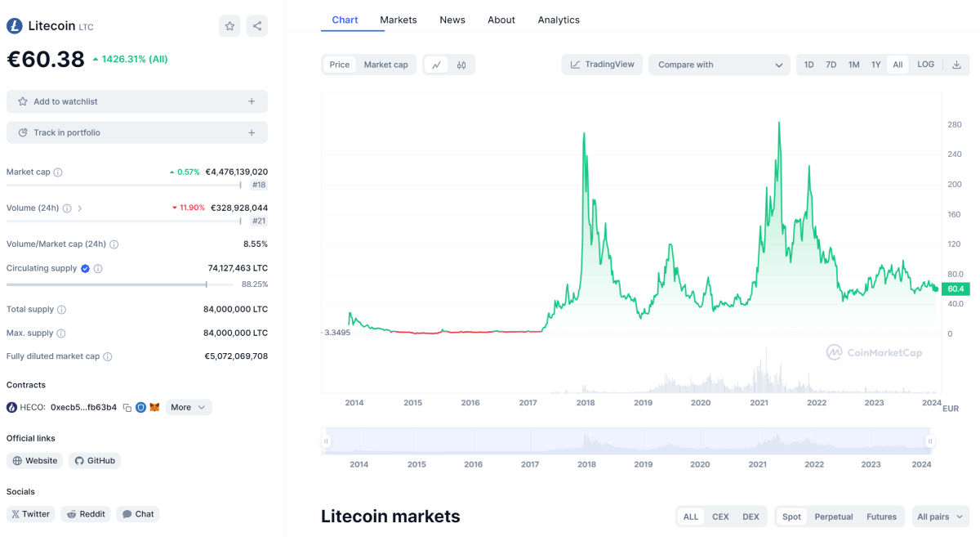Screen dimensions: 980x537
Task: Click the share icon beside Litecoin
Action: (257, 26)
